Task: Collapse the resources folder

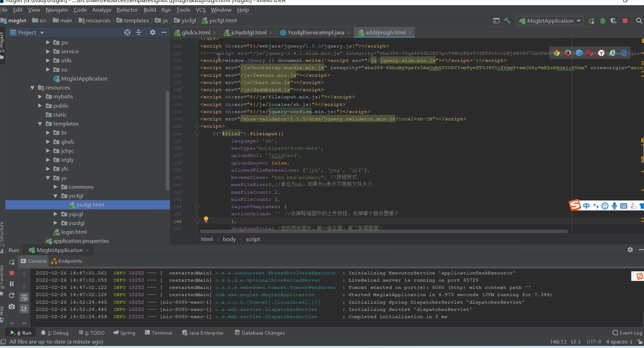Action: tap(32, 88)
